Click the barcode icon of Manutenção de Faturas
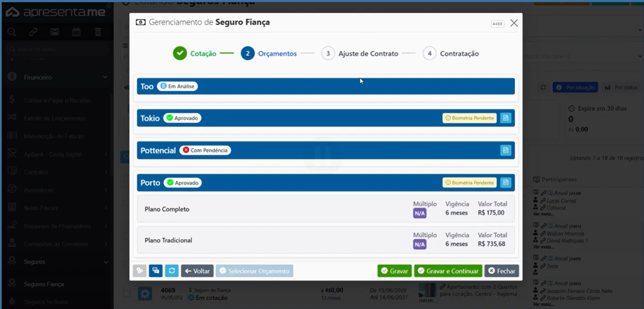The width and height of the screenshot is (644, 309). [12, 136]
